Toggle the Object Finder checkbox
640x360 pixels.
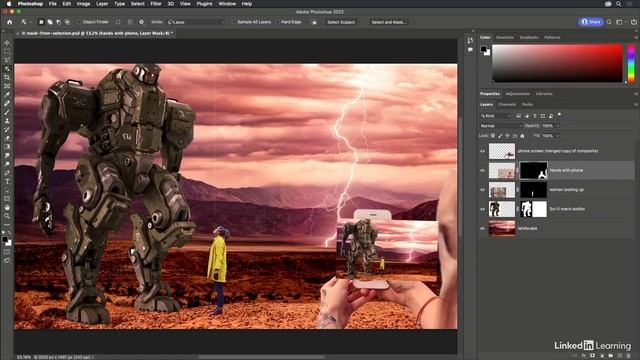[80, 22]
